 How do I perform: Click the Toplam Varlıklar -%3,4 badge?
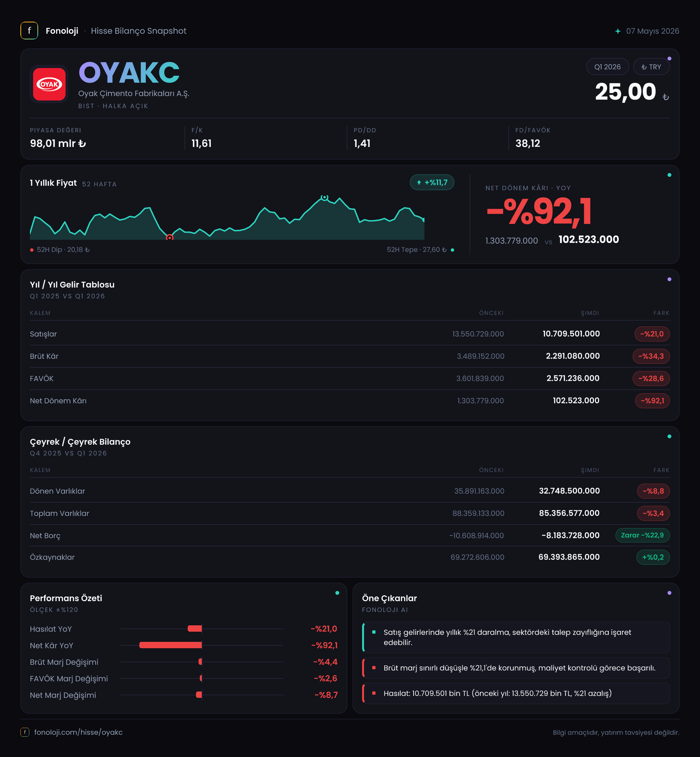[x=653, y=513]
